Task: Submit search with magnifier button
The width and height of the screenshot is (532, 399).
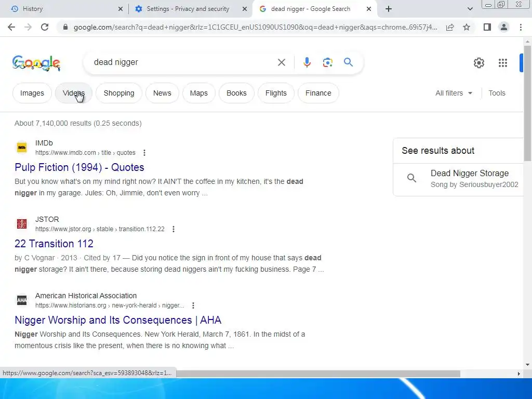Action: 348,62
